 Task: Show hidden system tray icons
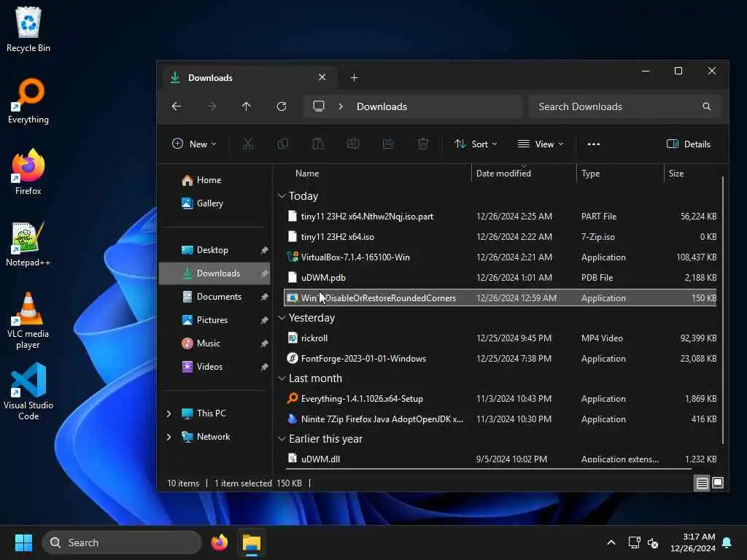(x=611, y=542)
